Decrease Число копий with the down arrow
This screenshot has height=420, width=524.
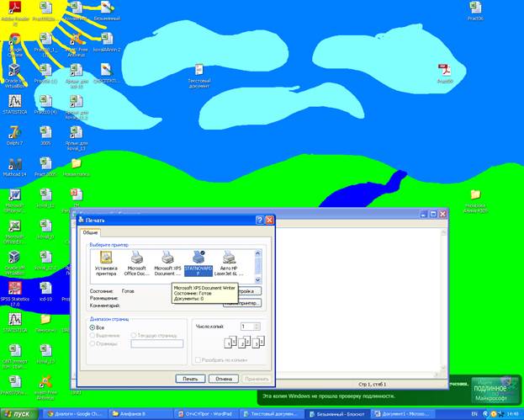point(257,328)
